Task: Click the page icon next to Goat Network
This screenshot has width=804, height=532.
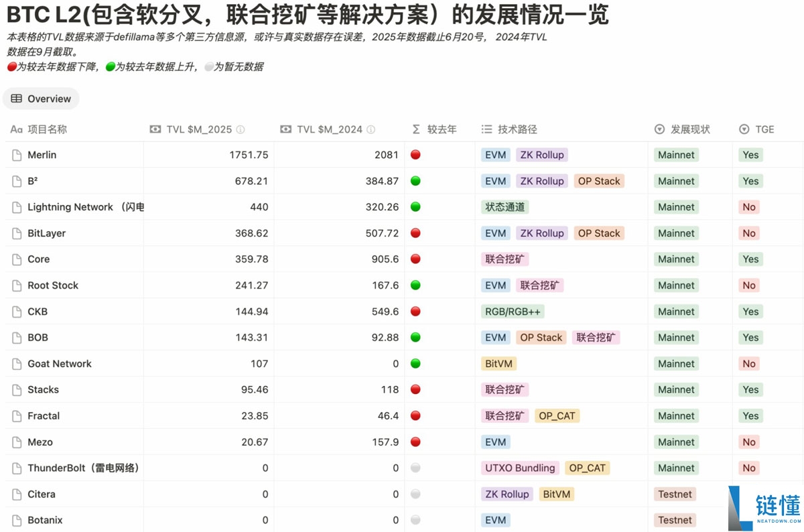Action: click(x=16, y=363)
